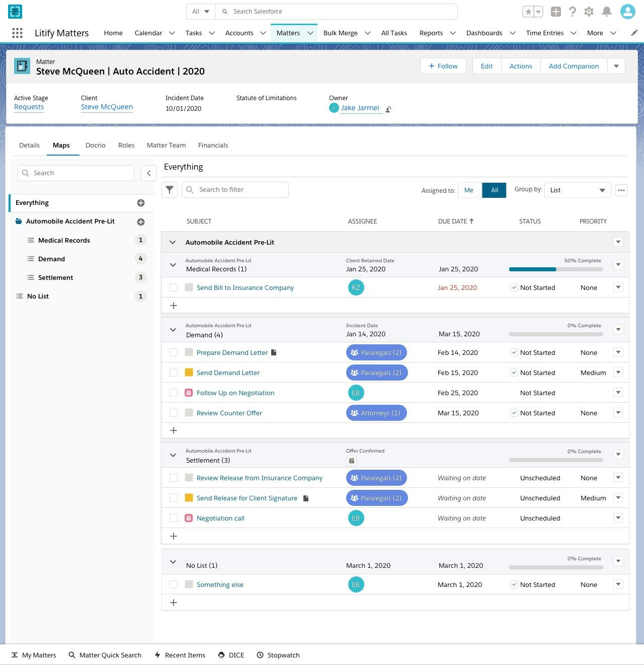Add a task under the Demand list
The image size is (644, 665).
tap(174, 430)
